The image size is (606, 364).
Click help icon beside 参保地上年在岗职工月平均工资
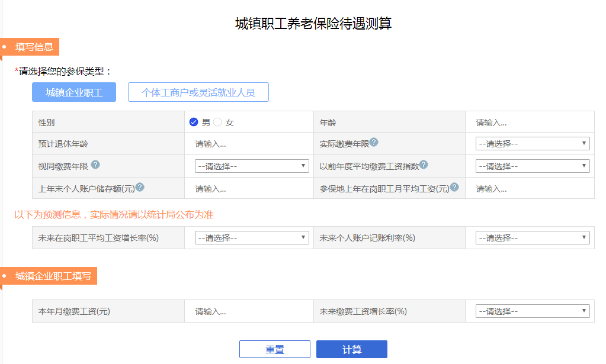[454, 188]
